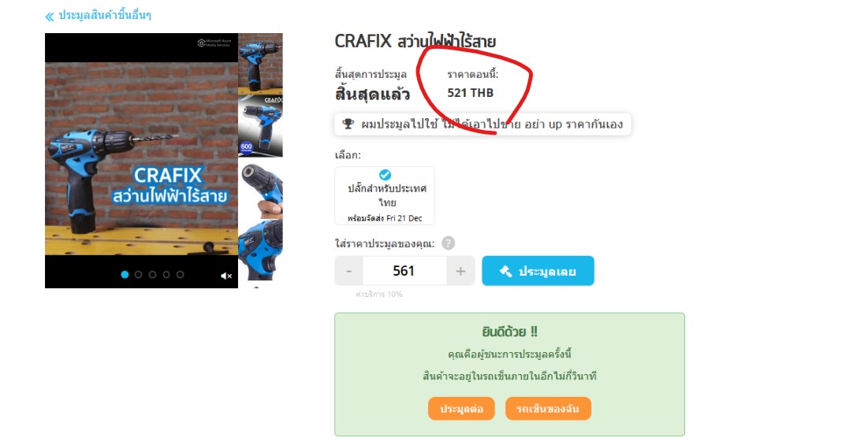The image size is (868, 445).
Task: Open รถเข็นของฉัน cart button
Action: coord(548,409)
